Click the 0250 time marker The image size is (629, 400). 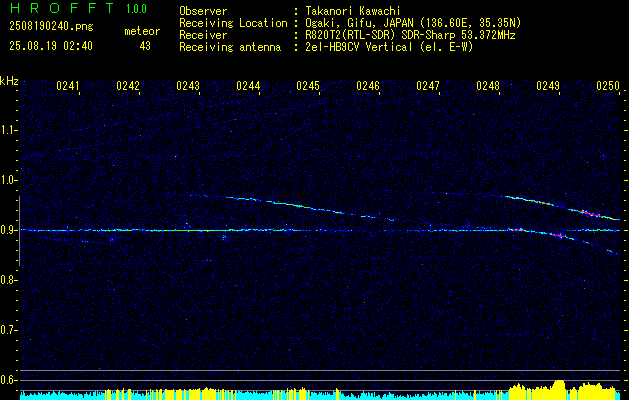(x=608, y=85)
